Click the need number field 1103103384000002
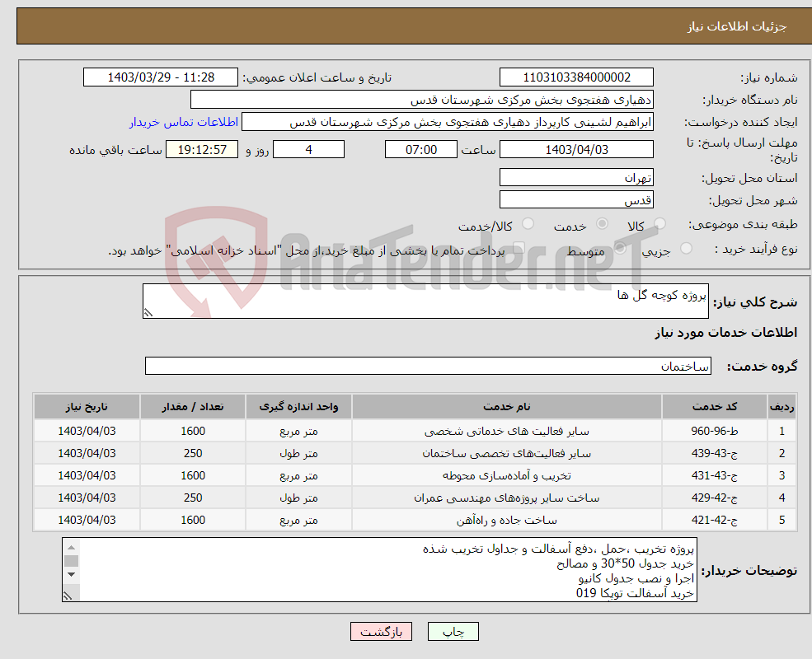The height and width of the screenshot is (659, 812). tap(576, 77)
